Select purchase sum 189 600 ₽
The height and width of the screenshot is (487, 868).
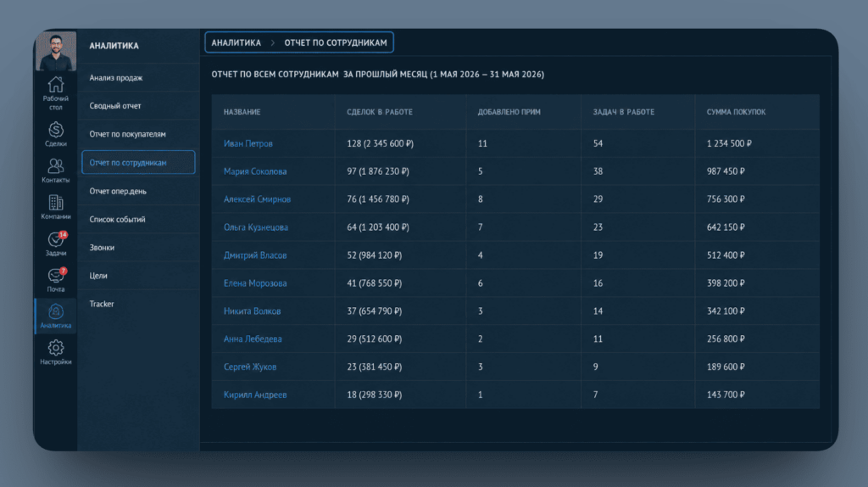coord(726,367)
